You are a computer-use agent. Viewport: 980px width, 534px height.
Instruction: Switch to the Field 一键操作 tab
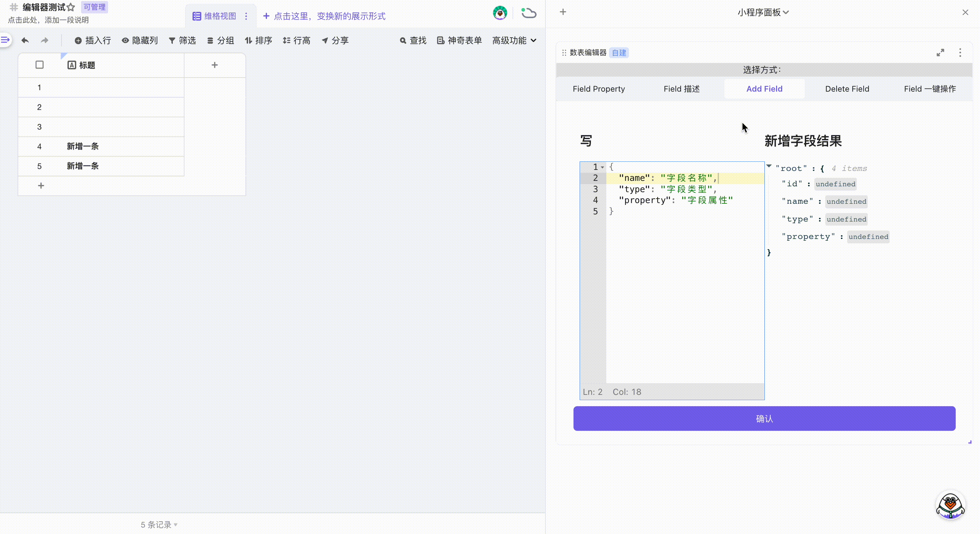930,89
